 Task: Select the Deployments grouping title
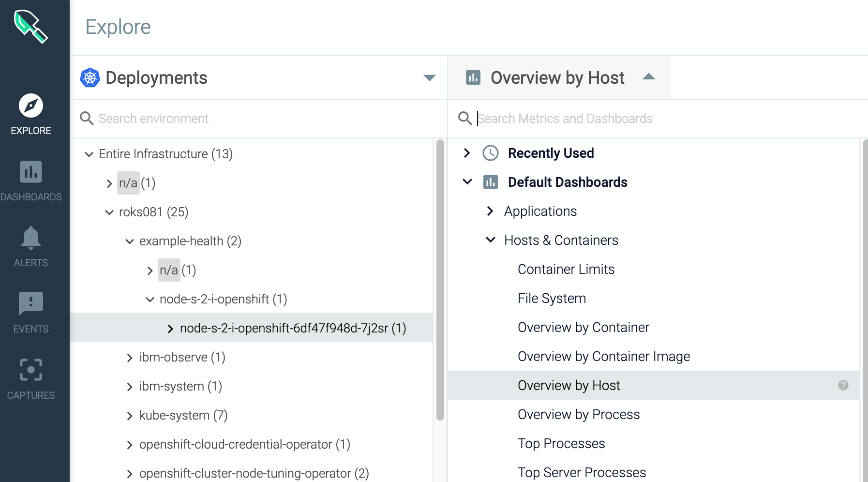(x=156, y=77)
